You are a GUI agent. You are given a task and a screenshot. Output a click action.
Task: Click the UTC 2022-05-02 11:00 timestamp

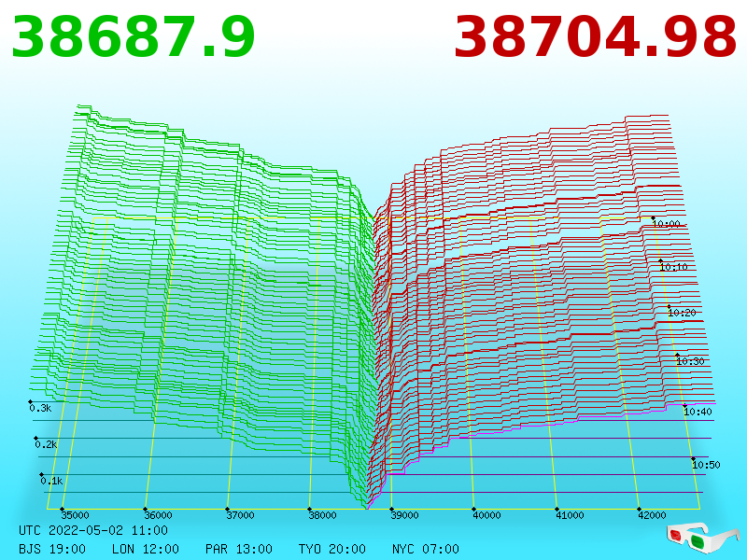(x=93, y=530)
